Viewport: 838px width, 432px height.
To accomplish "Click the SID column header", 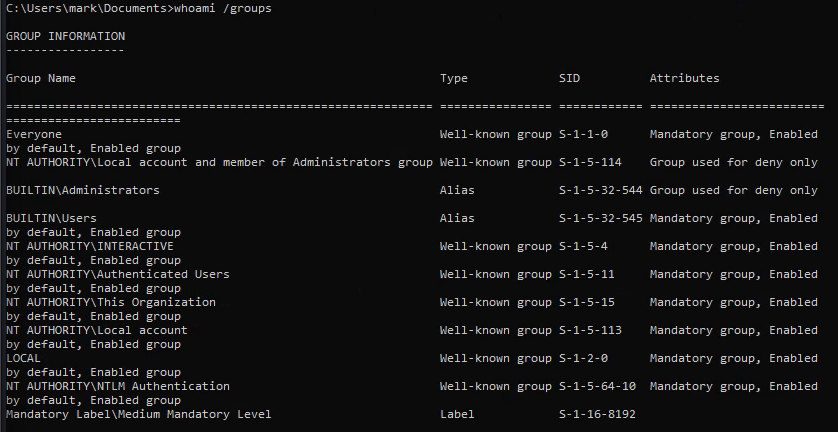I will 570,78.
